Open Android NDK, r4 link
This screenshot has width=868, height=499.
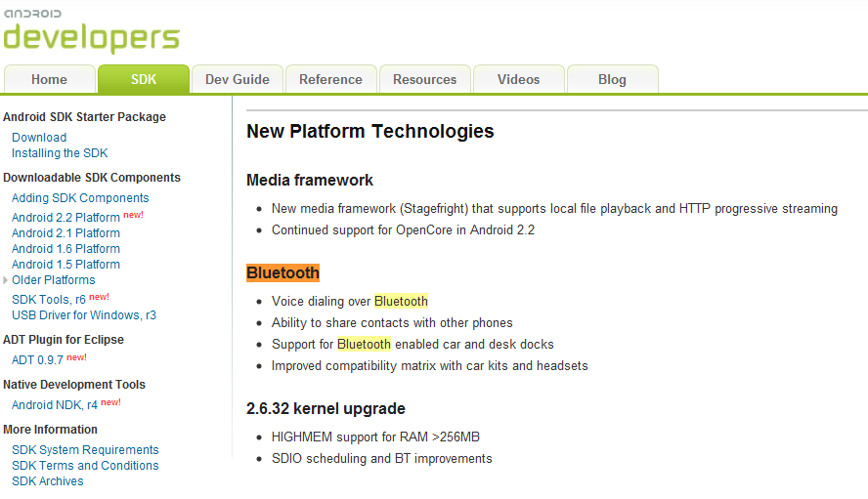coord(55,405)
